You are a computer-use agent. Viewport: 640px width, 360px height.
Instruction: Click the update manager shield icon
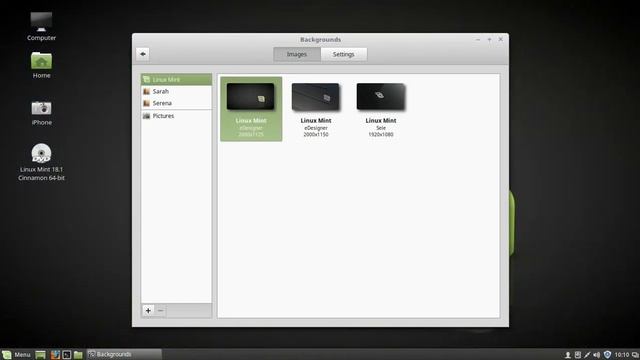tap(607, 355)
